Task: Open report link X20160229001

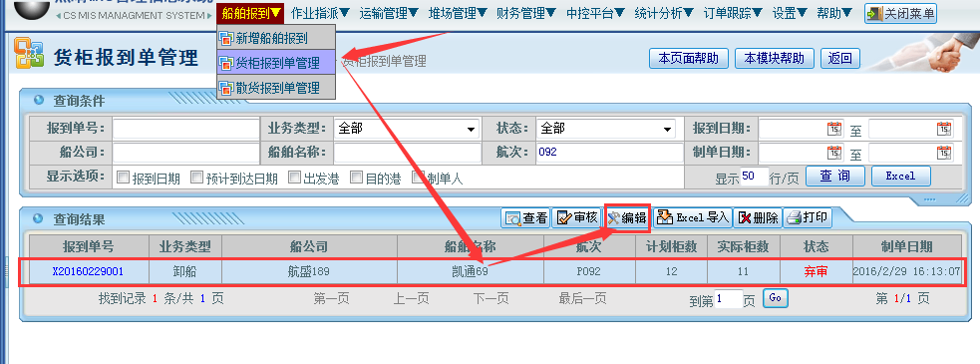Action: click(x=88, y=271)
